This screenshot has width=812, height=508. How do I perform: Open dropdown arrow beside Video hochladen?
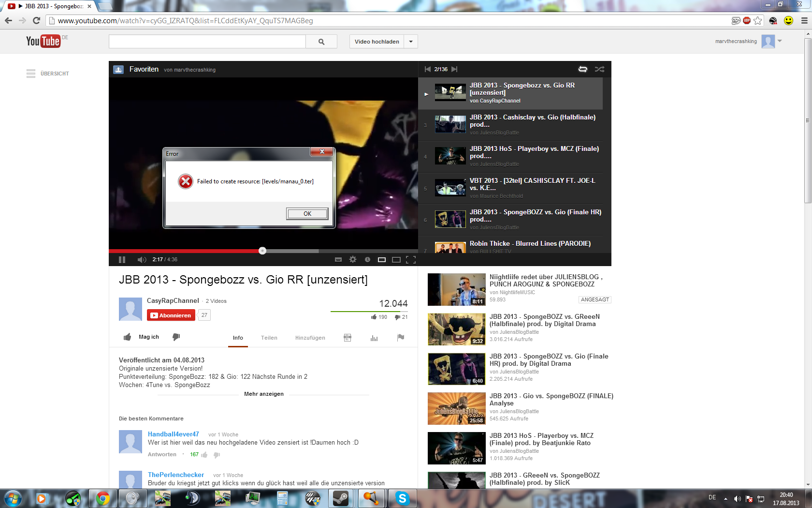click(411, 42)
